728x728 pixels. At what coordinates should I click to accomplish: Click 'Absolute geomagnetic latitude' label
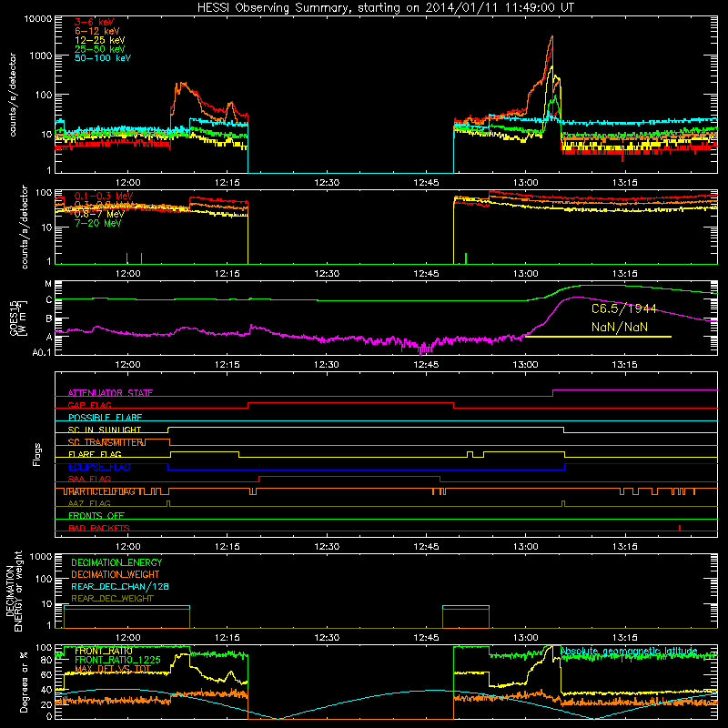pyautogui.click(x=629, y=652)
